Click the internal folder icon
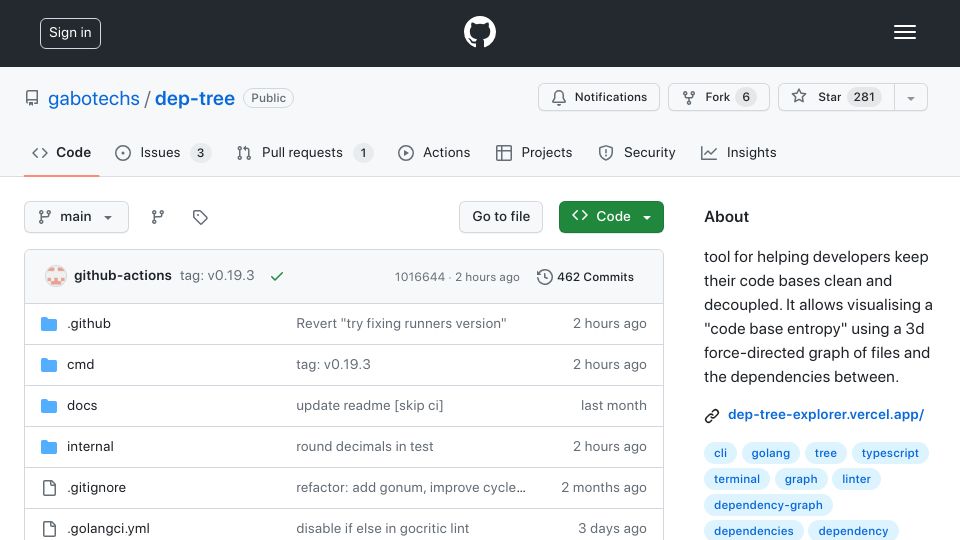The height and width of the screenshot is (540, 960). click(49, 447)
